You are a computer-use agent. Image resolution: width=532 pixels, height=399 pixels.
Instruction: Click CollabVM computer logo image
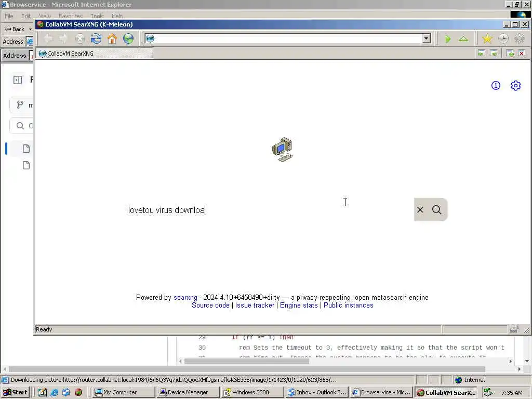click(x=282, y=150)
